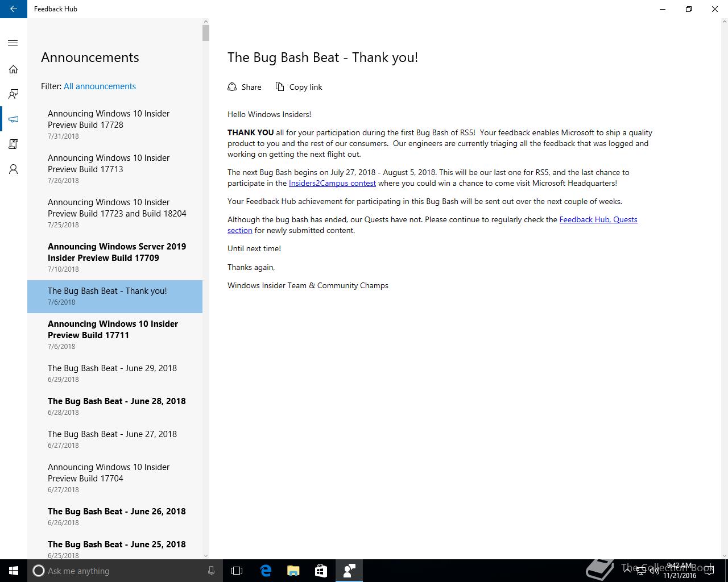728x582 pixels.
Task: Click the network icon in system tray
Action: 641,571
